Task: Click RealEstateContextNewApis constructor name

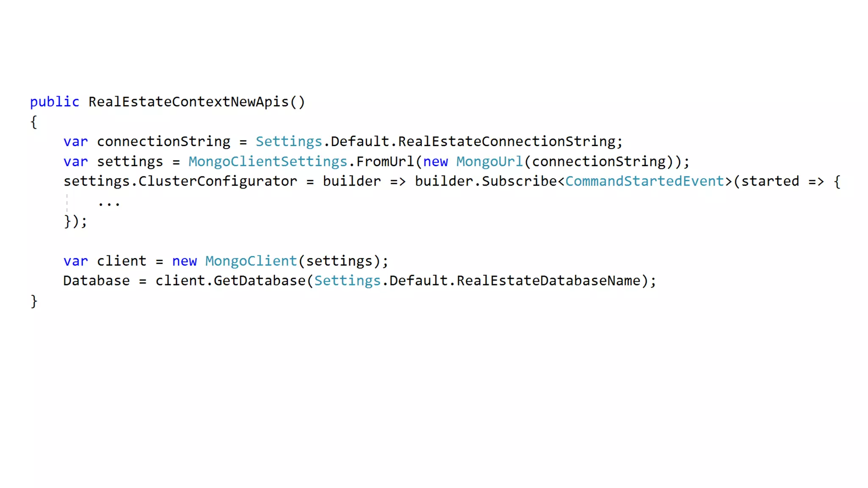Action: [x=189, y=102]
